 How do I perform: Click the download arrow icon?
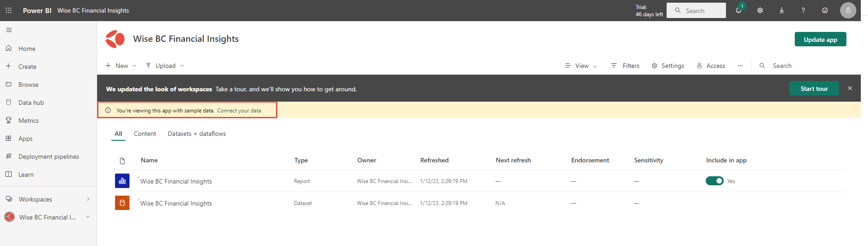[782, 10]
